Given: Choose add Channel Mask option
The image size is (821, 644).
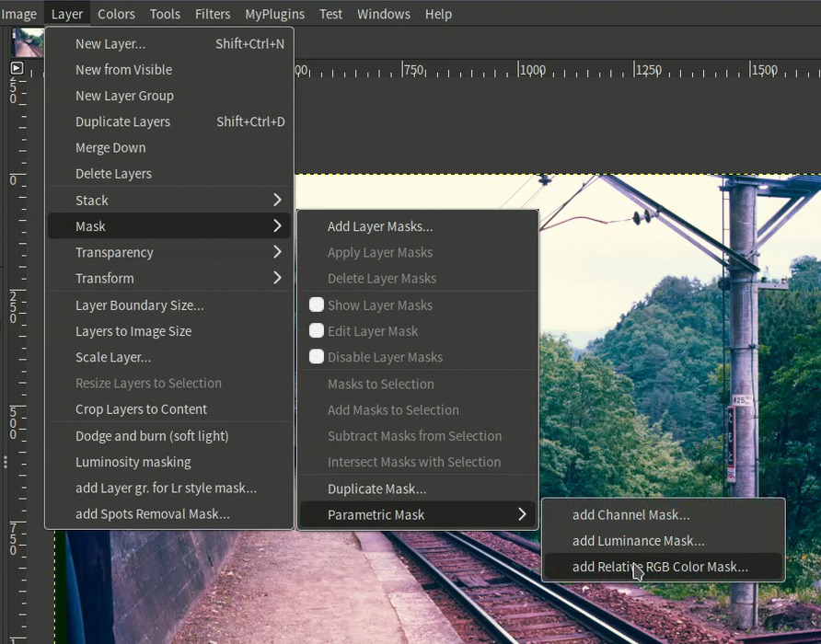Looking at the screenshot, I should (x=630, y=514).
